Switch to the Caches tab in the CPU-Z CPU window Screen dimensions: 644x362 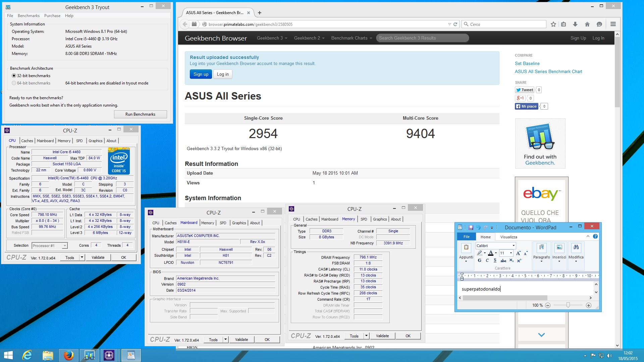27,141
